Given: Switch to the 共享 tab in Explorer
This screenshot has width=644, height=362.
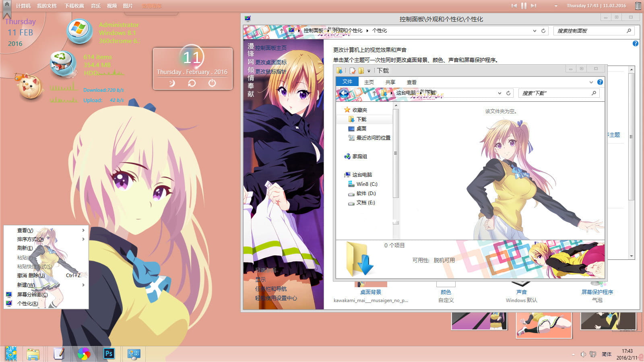Looking at the screenshot, I should [x=390, y=82].
